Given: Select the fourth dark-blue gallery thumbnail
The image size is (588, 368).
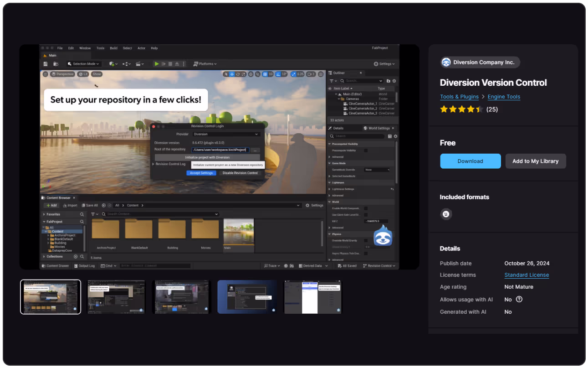Looking at the screenshot, I should pyautogui.click(x=247, y=297).
